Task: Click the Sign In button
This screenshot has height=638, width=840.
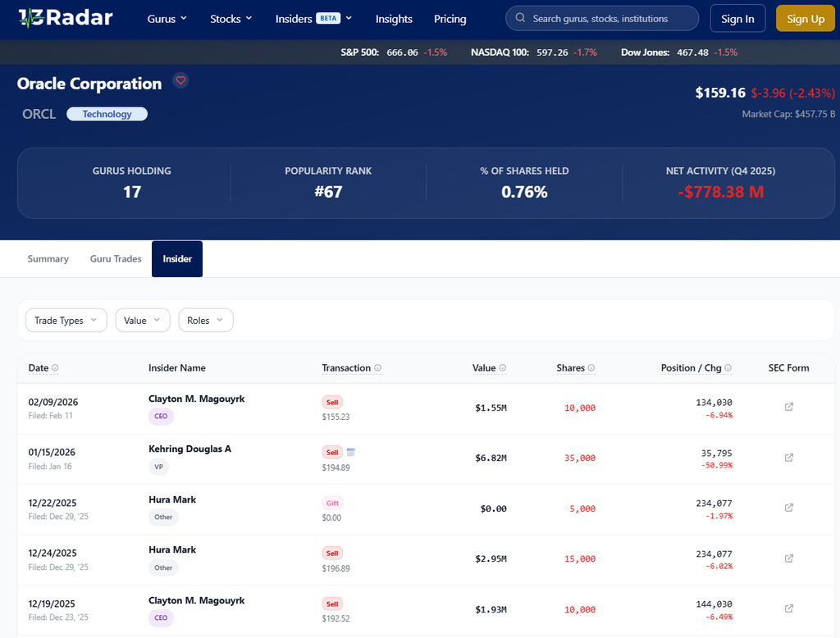Action: (737, 19)
